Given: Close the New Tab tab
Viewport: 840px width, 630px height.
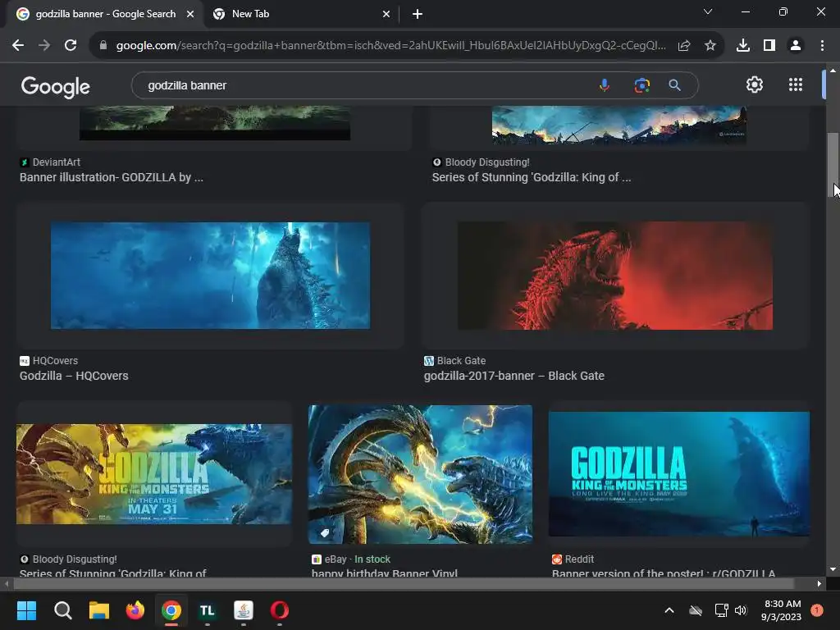Looking at the screenshot, I should (386, 14).
